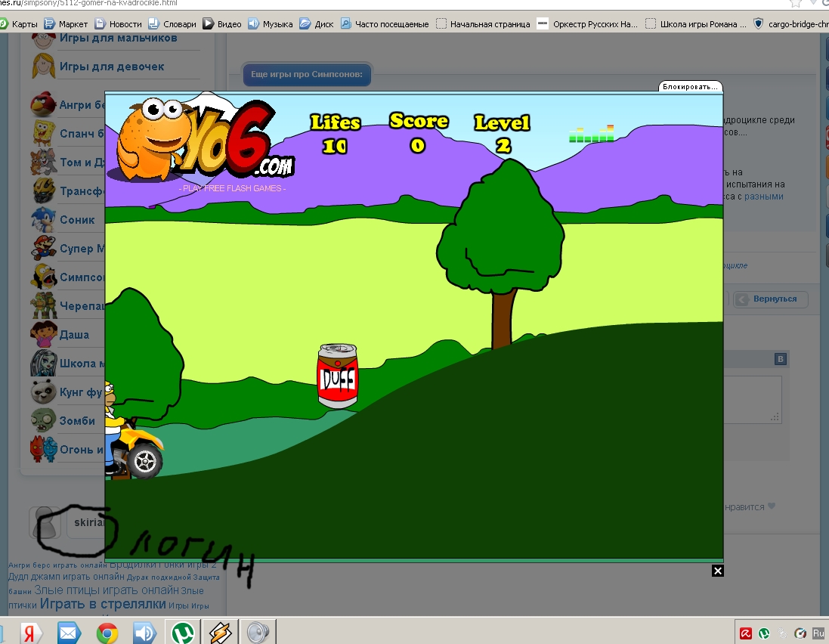Click the SpongeBob category icon

pos(43,133)
